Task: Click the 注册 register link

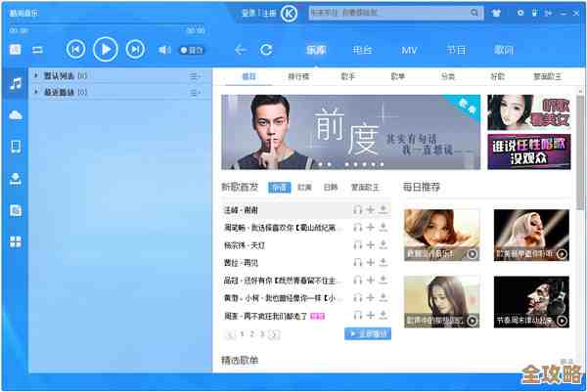Action: click(x=269, y=14)
